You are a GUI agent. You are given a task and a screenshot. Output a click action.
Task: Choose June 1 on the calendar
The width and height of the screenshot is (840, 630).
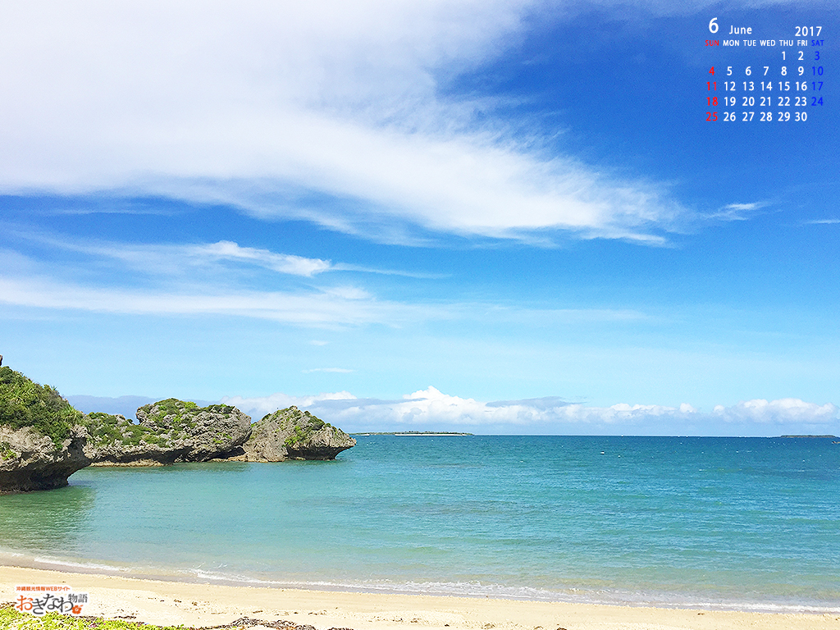[783, 56]
